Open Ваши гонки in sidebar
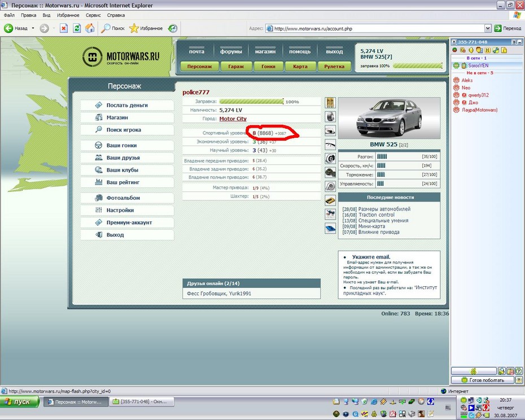 click(x=127, y=145)
